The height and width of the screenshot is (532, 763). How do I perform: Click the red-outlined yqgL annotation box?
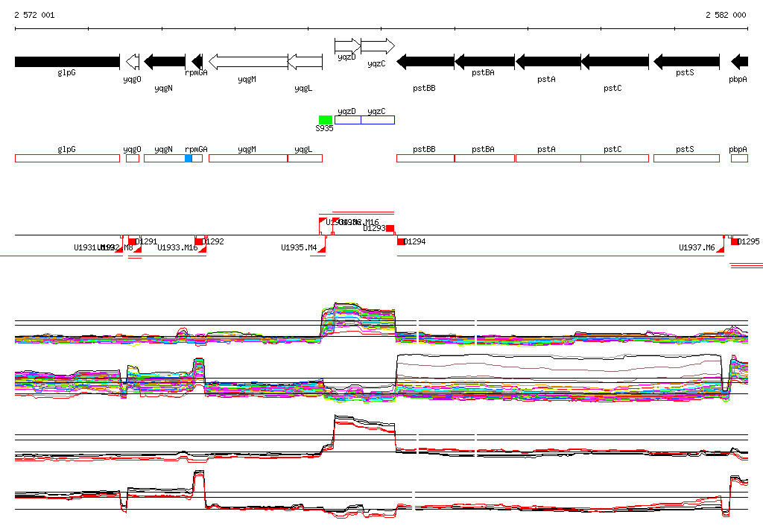(x=305, y=158)
